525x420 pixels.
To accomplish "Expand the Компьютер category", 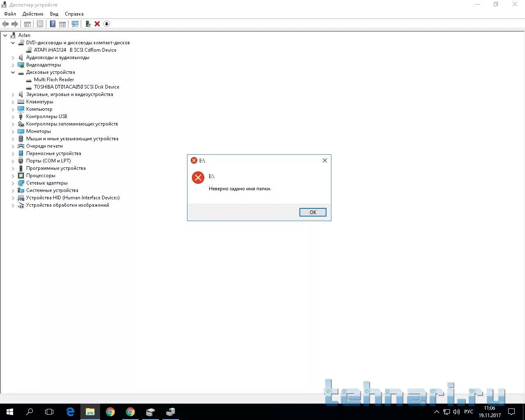I will coord(13,109).
